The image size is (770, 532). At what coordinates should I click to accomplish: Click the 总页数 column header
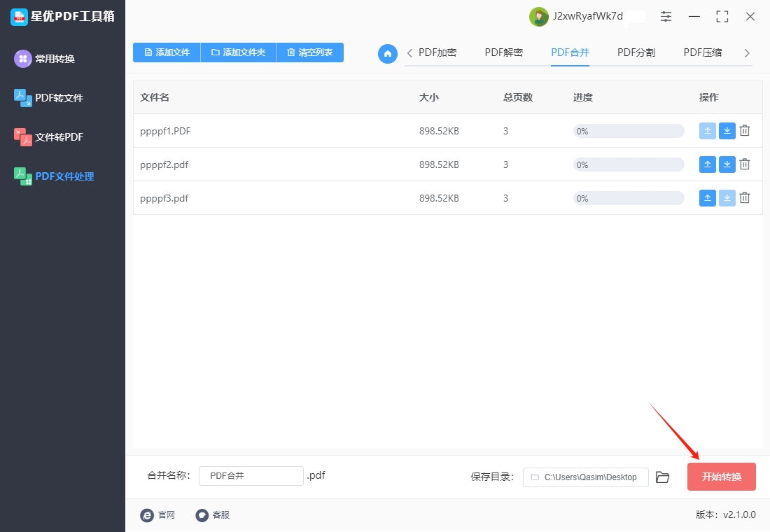[x=518, y=97]
